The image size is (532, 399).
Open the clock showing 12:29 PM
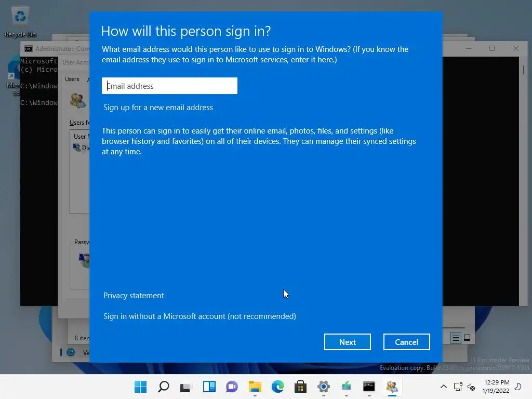496,387
